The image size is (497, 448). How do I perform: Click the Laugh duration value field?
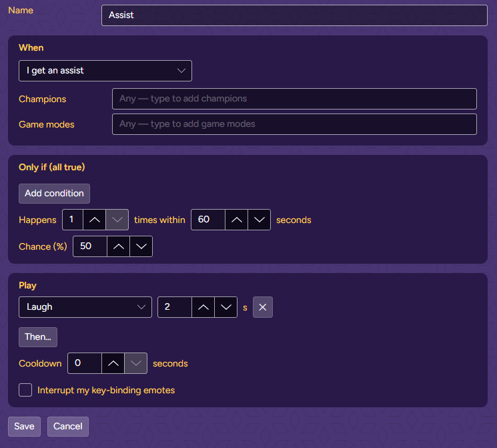tap(175, 307)
